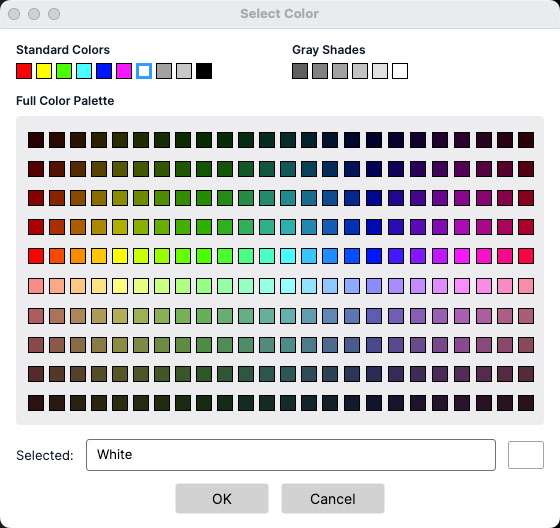Choose the cyan swatch in Standard Colors
The height and width of the screenshot is (528, 560).
(84, 71)
